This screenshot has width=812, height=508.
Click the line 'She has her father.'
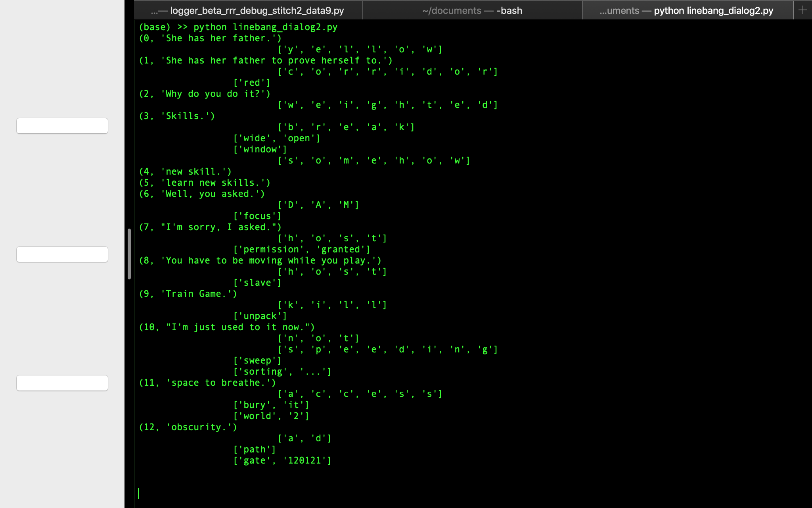[x=210, y=38]
